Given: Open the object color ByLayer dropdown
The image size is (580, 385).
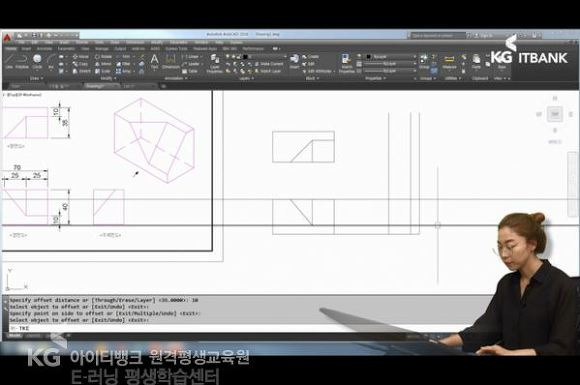Looking at the screenshot, I should (391, 57).
